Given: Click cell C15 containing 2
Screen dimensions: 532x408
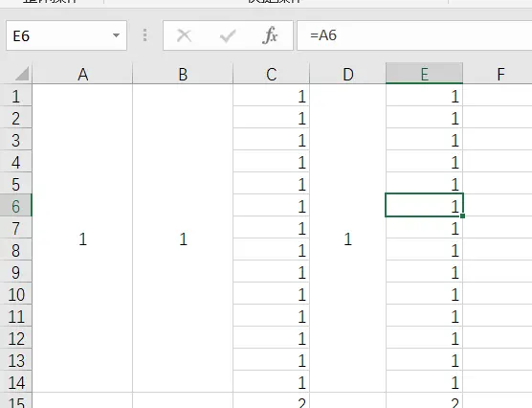Looking at the screenshot, I should 272,401.
